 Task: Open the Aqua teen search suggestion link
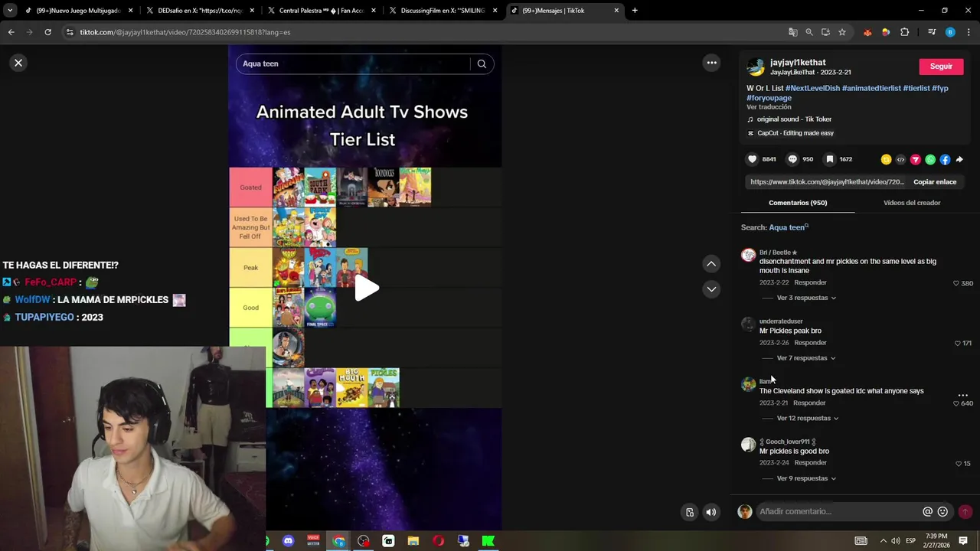788,227
